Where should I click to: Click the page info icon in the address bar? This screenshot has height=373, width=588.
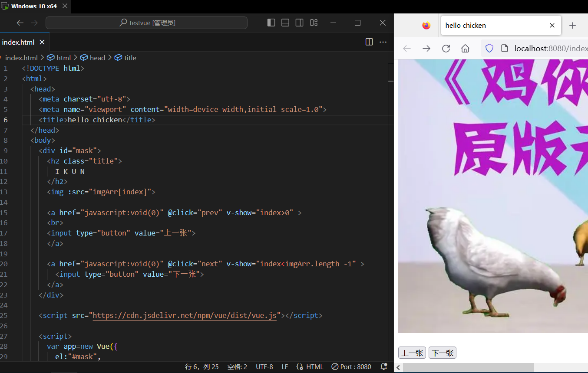(505, 48)
